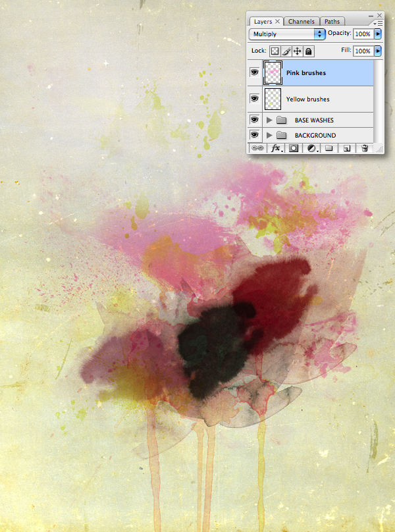Select the Pink brushes layer thumbnail
This screenshot has height=532, width=395.
(x=273, y=72)
